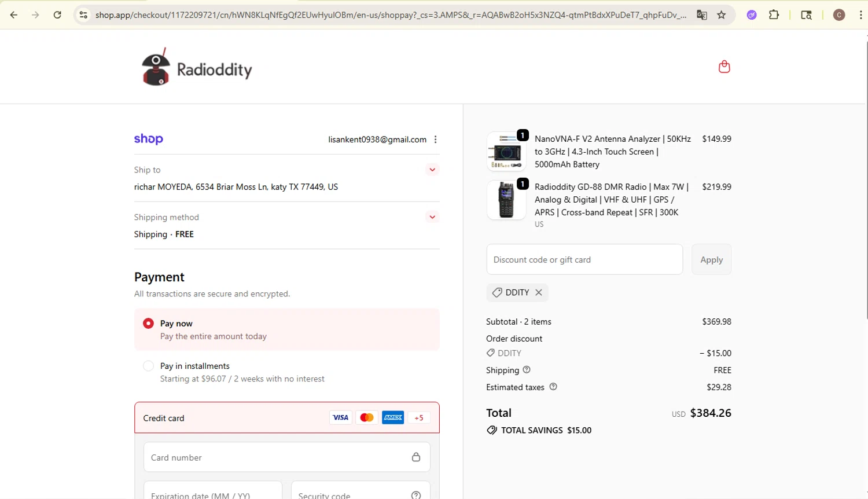This screenshot has height=499, width=868.
Task: Expand the Ship to address chevron
Action: coord(432,170)
